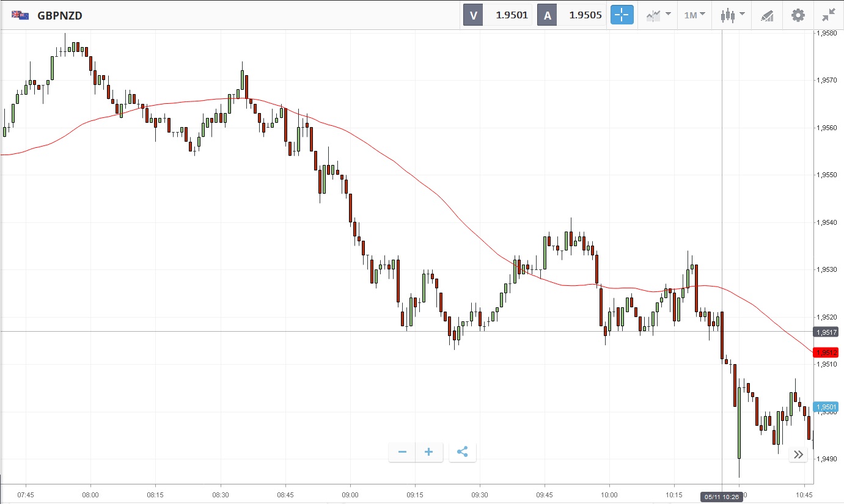Viewport: 844px width, 504px height.
Task: Zoom in with the plus button
Action: 429,452
